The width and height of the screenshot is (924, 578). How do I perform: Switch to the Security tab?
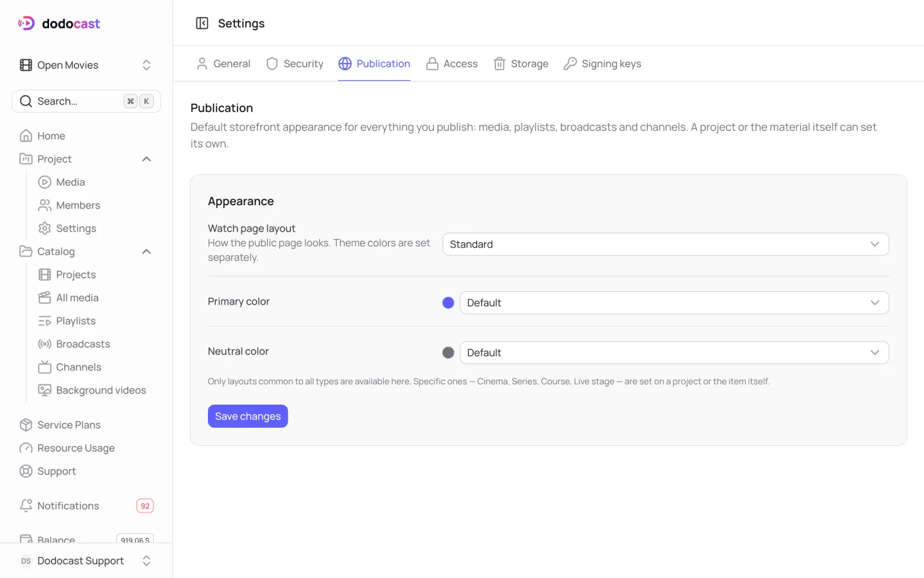(x=295, y=64)
